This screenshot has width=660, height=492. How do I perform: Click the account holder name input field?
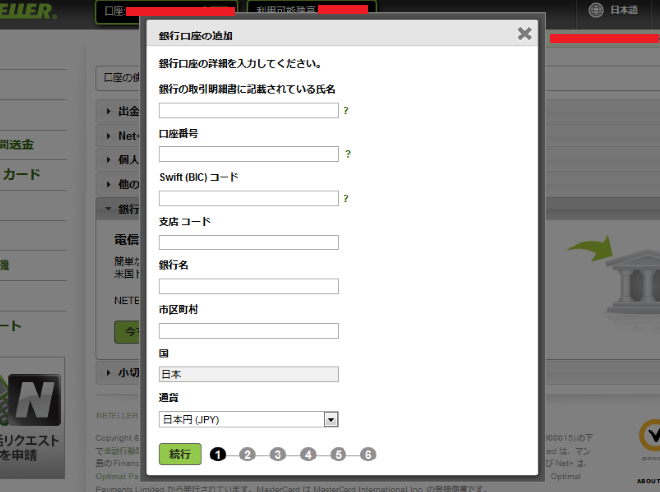click(x=249, y=110)
